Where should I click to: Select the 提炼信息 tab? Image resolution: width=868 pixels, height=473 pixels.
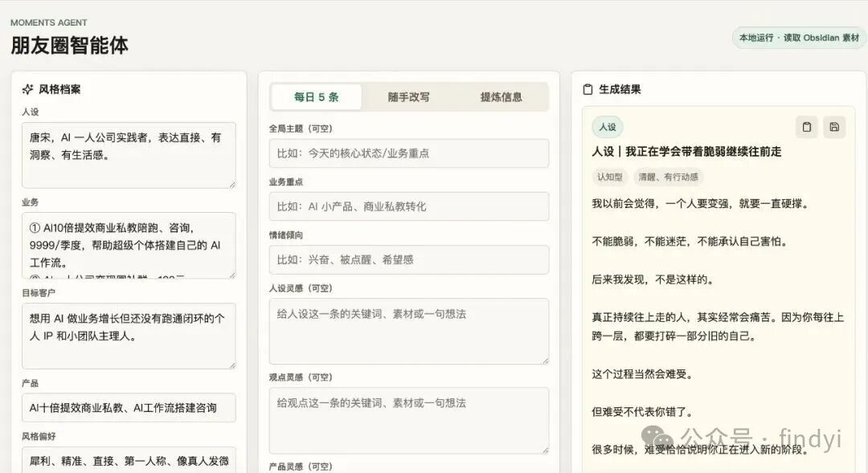(x=501, y=97)
